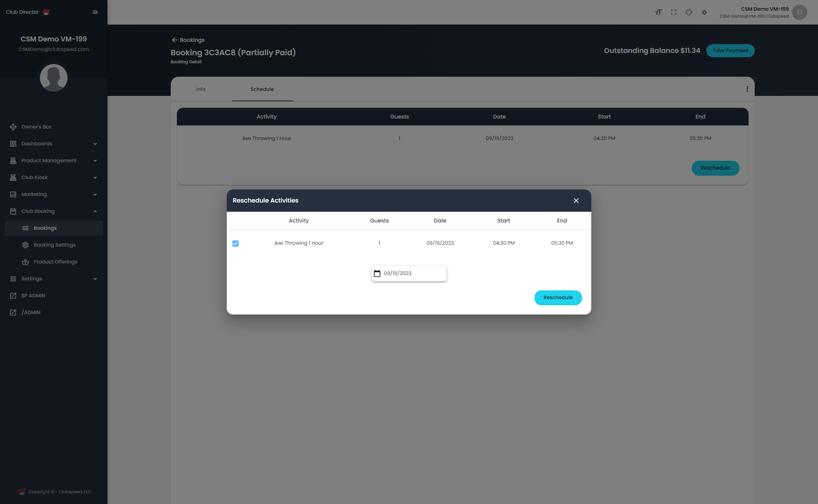
Task: Open Booking Settings in sidebar
Action: (x=54, y=245)
